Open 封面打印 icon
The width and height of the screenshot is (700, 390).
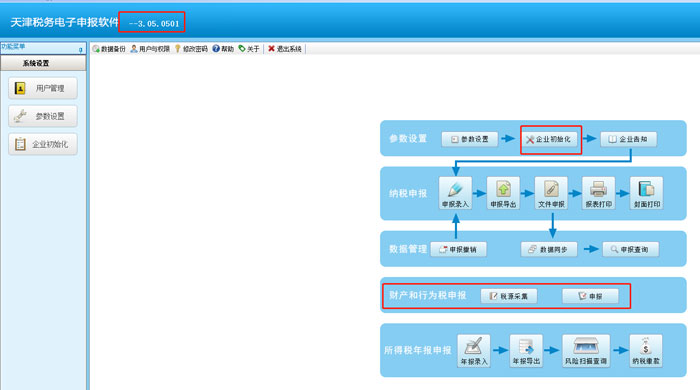646,193
